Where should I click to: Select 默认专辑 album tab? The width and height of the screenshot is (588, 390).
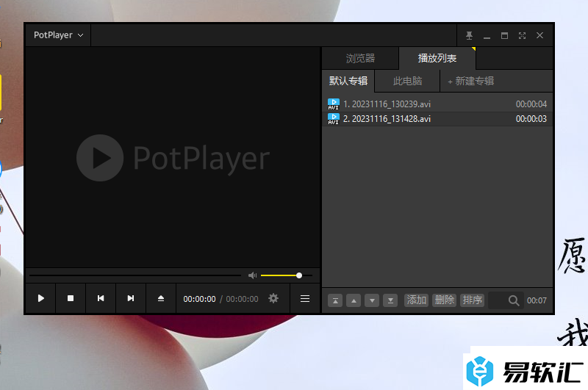pos(348,81)
